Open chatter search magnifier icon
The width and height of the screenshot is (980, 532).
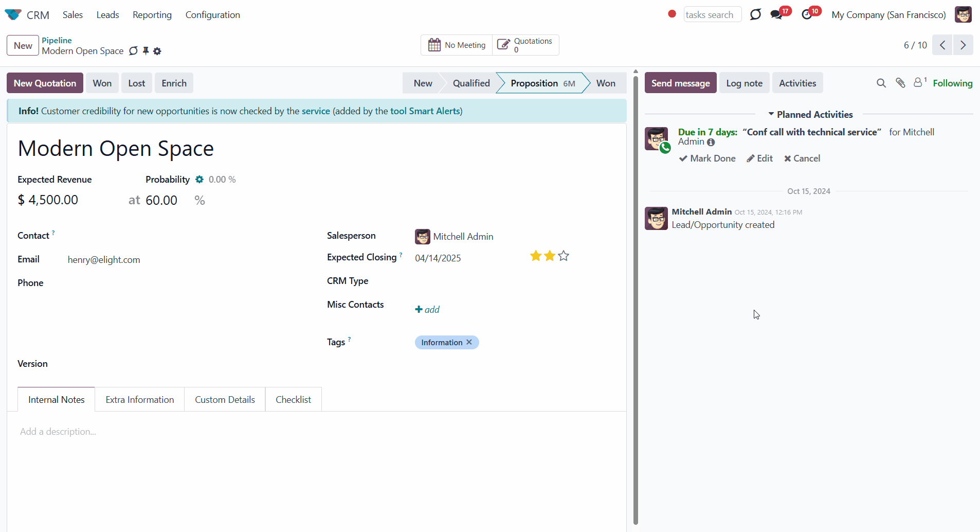881,83
